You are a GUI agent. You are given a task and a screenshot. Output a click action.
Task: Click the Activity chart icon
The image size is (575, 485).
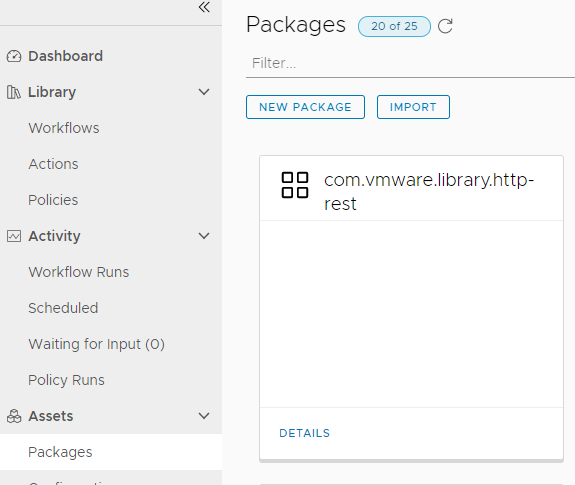pyautogui.click(x=14, y=236)
